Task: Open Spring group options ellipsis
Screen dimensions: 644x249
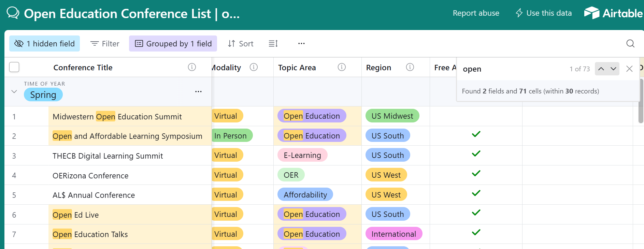Action: point(198,91)
